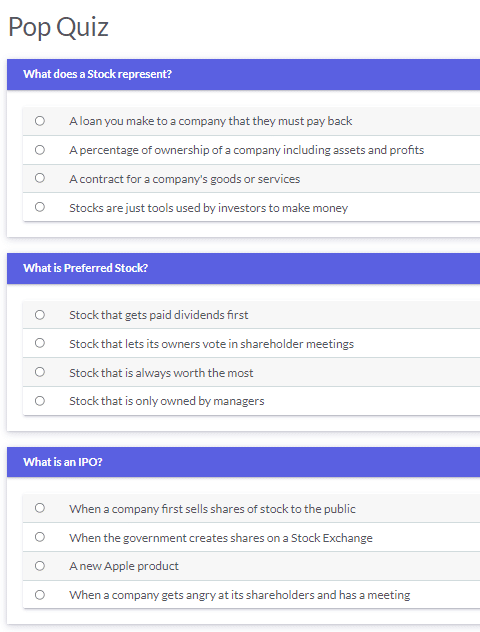The height and width of the screenshot is (632, 480).
Task: Choose 'A percentage of ownership of a company' option
Action: click(x=40, y=150)
